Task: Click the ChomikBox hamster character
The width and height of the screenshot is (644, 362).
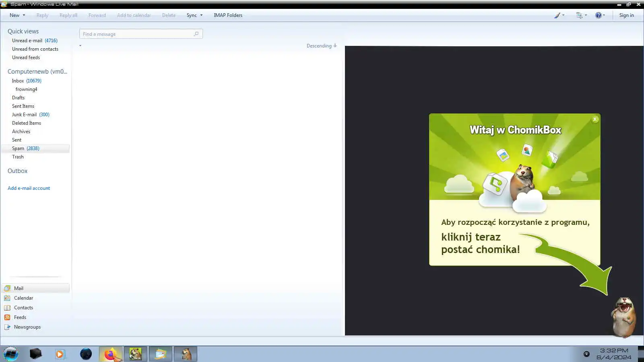Action: click(623, 318)
